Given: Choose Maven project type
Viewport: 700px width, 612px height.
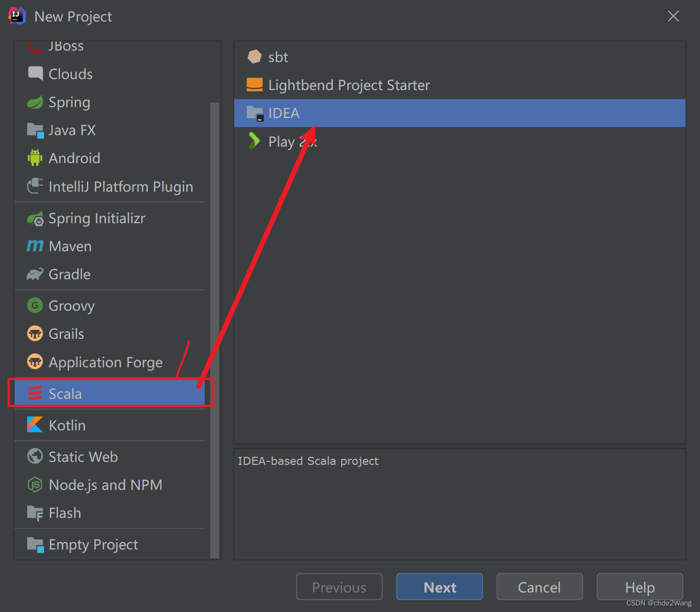Looking at the screenshot, I should 110,246.
